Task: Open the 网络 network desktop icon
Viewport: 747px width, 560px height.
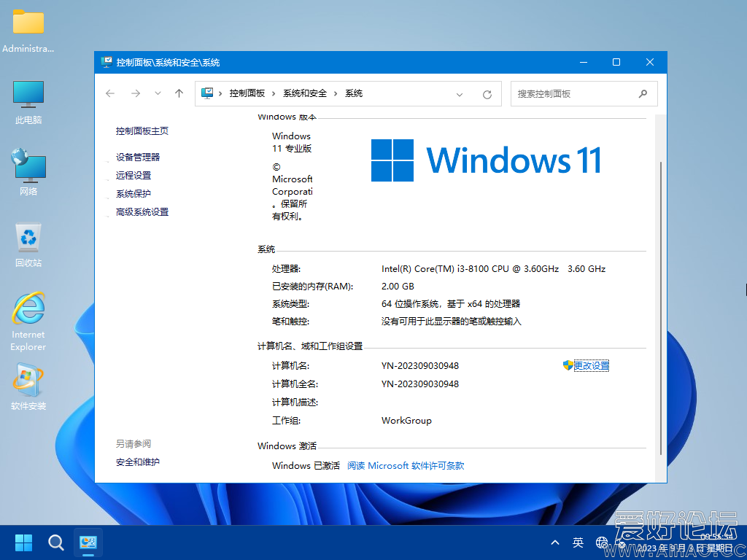Action: pos(28,173)
